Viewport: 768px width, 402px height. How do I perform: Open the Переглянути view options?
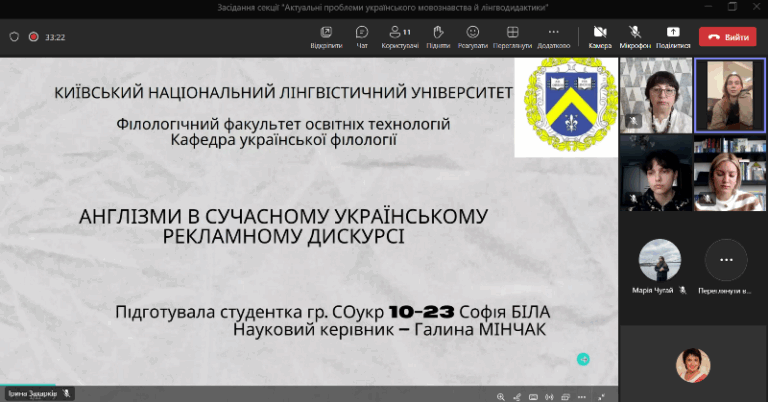[x=512, y=37]
